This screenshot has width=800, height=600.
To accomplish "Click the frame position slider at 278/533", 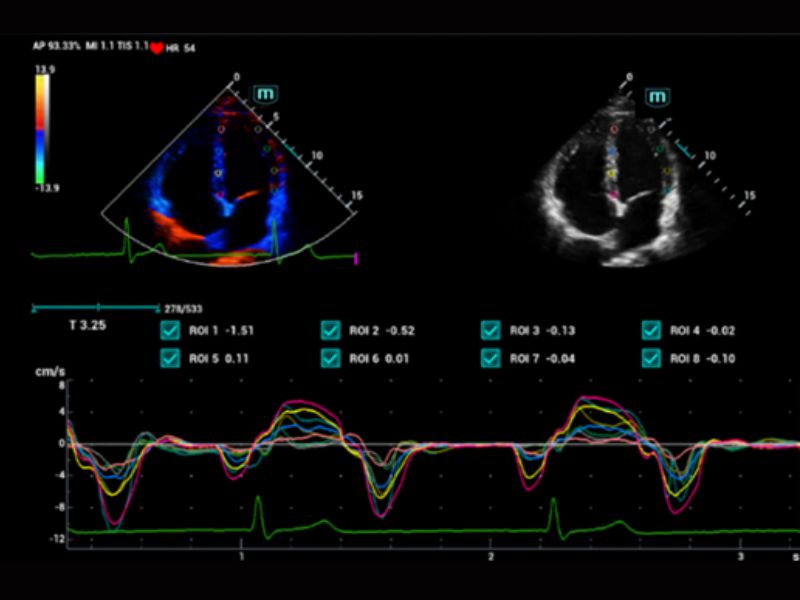I will pyautogui.click(x=98, y=308).
